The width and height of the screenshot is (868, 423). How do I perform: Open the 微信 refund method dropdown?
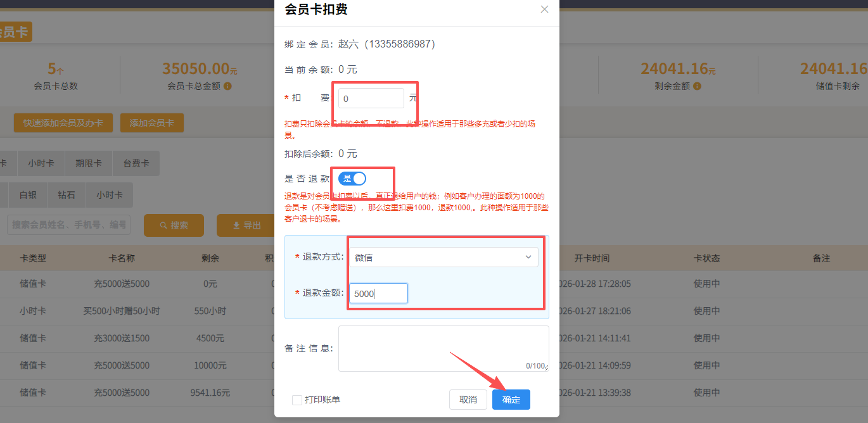click(444, 257)
